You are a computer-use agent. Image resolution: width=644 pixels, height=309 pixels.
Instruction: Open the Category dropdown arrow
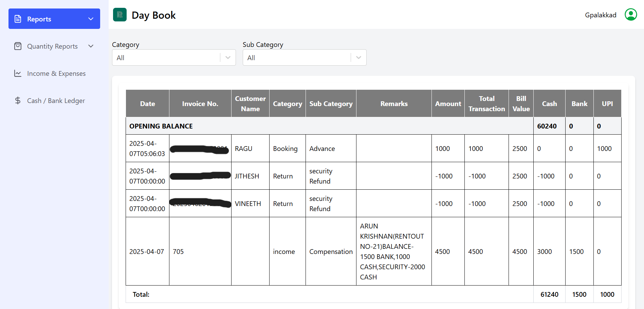click(x=228, y=57)
